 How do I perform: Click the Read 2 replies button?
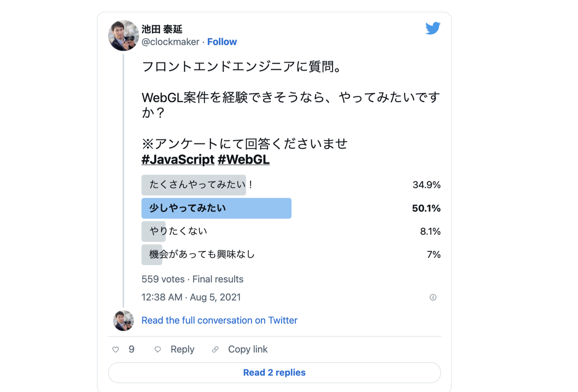275,372
